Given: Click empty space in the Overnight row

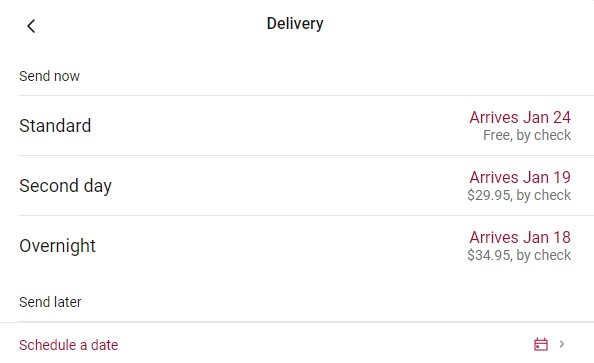Looking at the screenshot, I should pyautogui.click(x=280, y=246).
